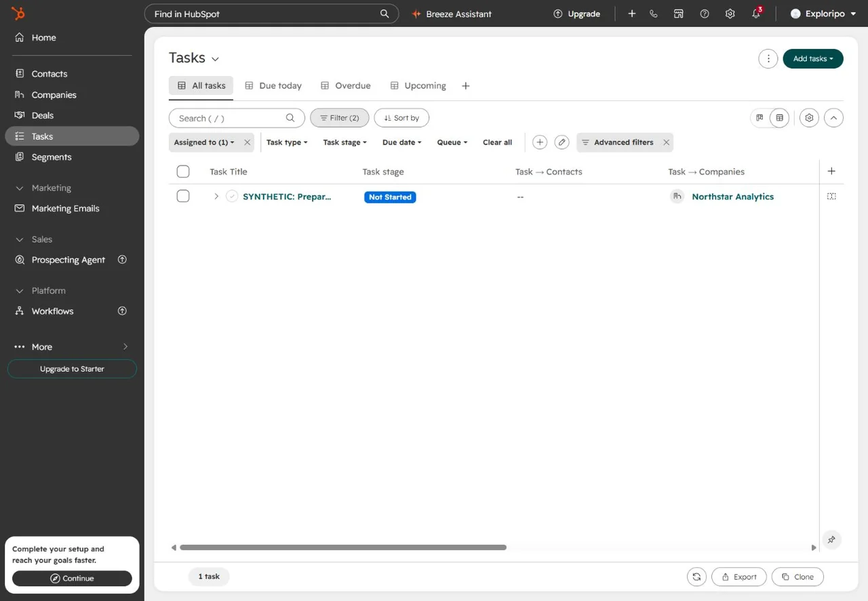
Task: Toggle the select-all tasks checkbox
Action: pyautogui.click(x=183, y=172)
